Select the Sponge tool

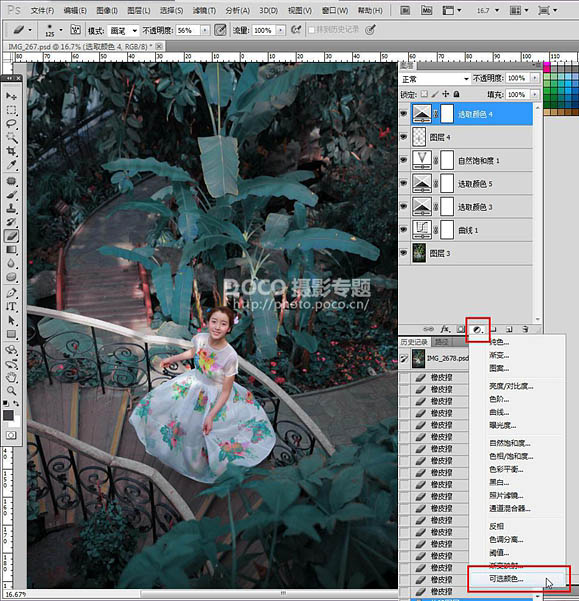(11, 276)
